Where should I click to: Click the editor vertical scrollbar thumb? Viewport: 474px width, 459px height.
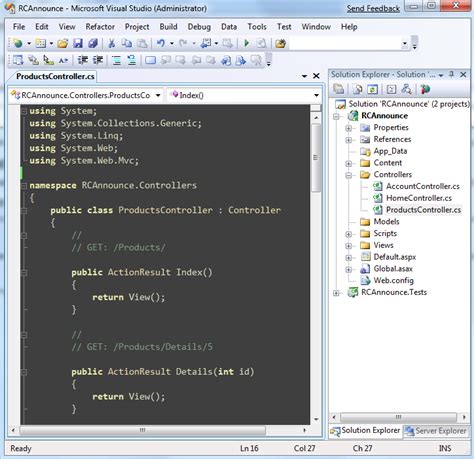pos(316,157)
